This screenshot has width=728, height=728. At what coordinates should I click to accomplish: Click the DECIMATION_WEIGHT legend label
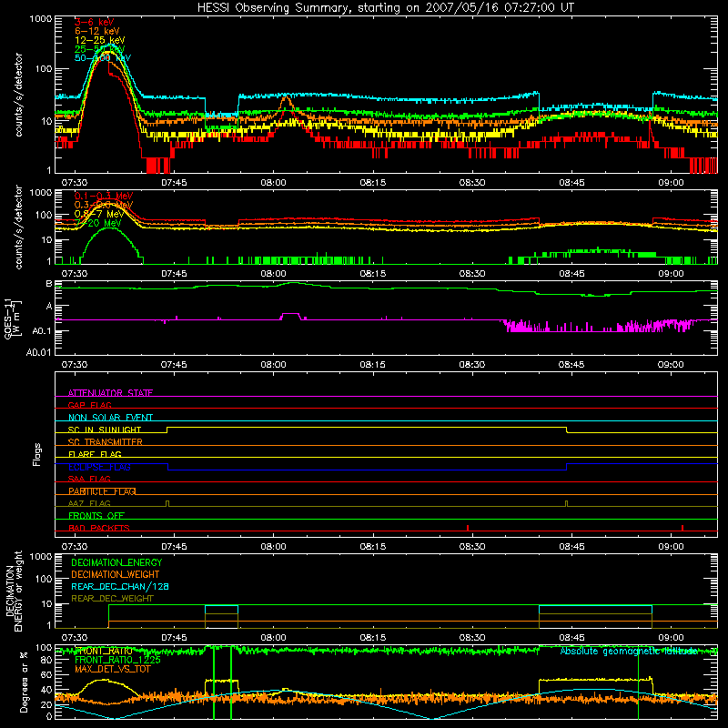(116, 574)
